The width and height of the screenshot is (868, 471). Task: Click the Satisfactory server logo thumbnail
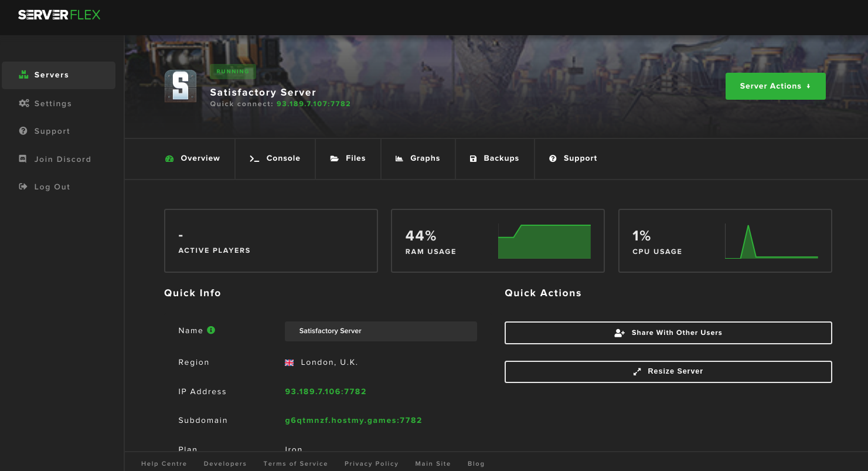pyautogui.click(x=181, y=86)
